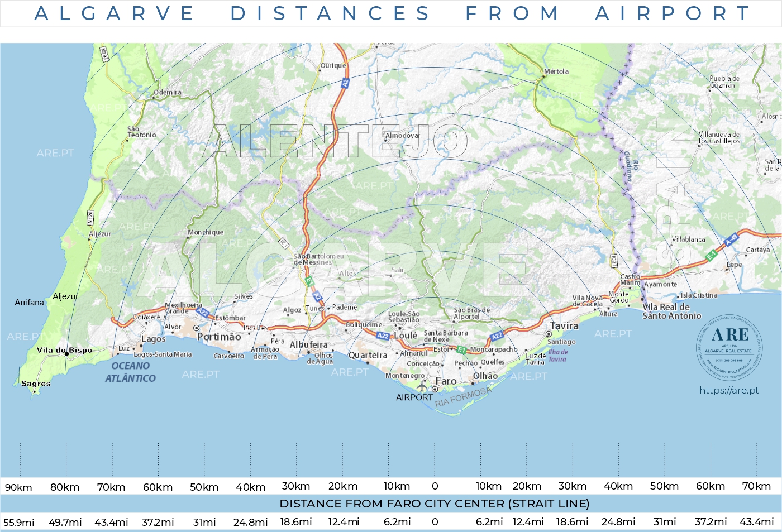The width and height of the screenshot is (782, 532).
Task: Select the IC1 road marker near São Bartolomeu
Action: pyautogui.click(x=284, y=244)
